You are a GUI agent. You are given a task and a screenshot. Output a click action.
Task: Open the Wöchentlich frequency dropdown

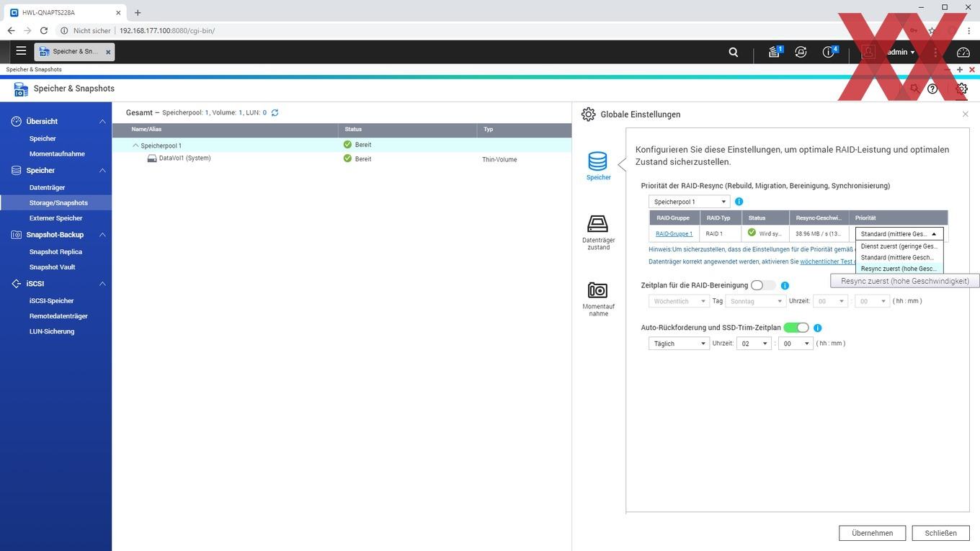680,301
